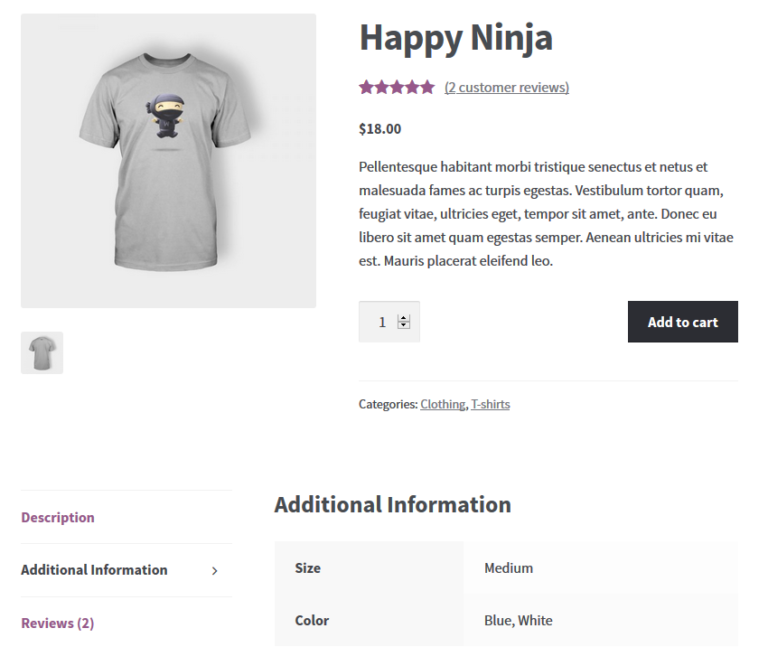This screenshot has height=647, width=768.
Task: Click into the quantity input field
Action: (x=380, y=322)
